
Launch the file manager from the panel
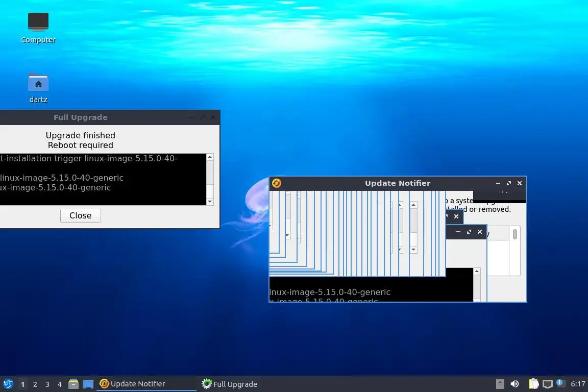(x=73, y=384)
